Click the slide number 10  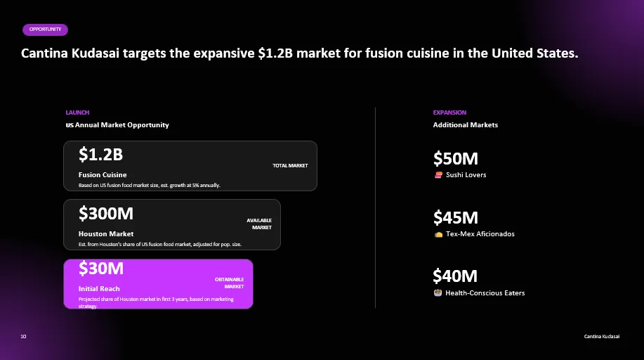coord(23,337)
